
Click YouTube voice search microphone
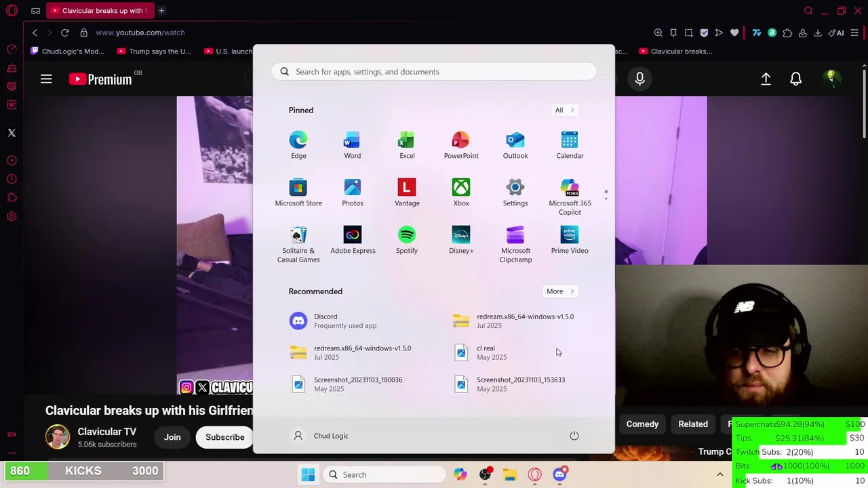639,79
